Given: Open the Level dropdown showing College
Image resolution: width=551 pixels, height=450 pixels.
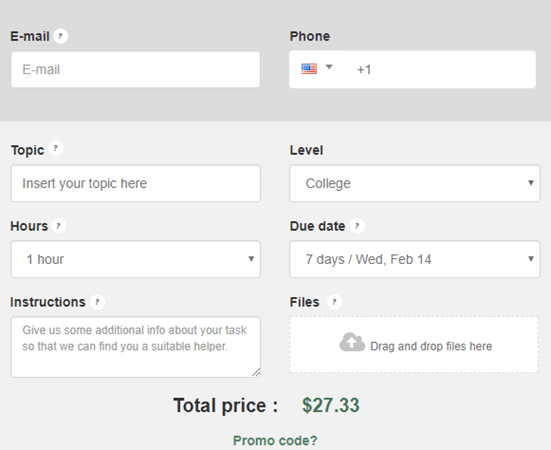Looking at the screenshot, I should 415,183.
